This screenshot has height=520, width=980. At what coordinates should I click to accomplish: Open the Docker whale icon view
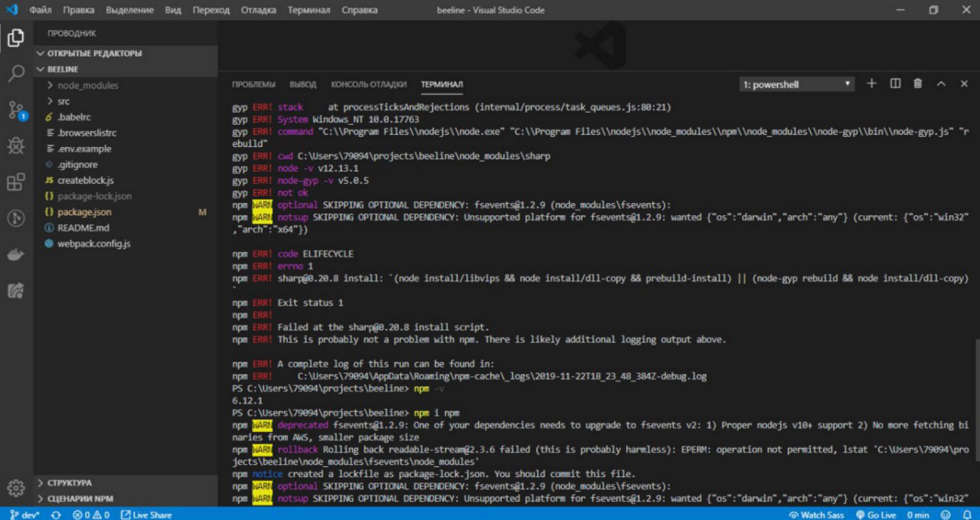15,254
